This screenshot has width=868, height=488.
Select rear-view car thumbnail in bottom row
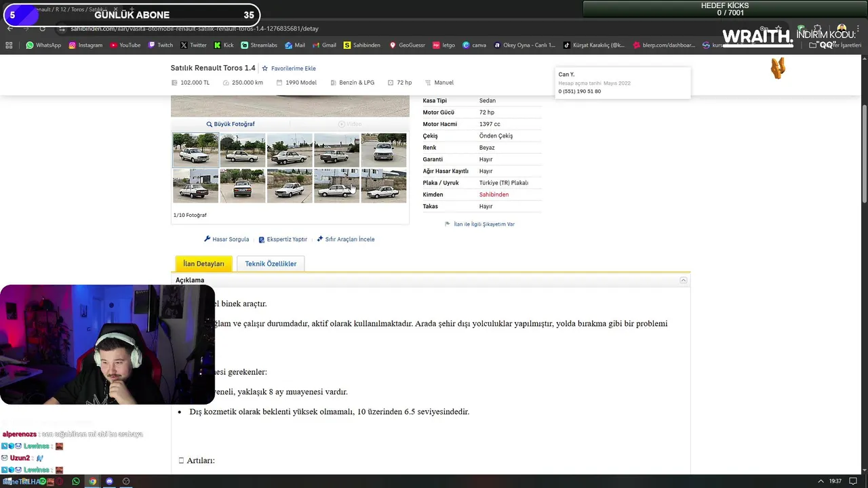[242, 186]
